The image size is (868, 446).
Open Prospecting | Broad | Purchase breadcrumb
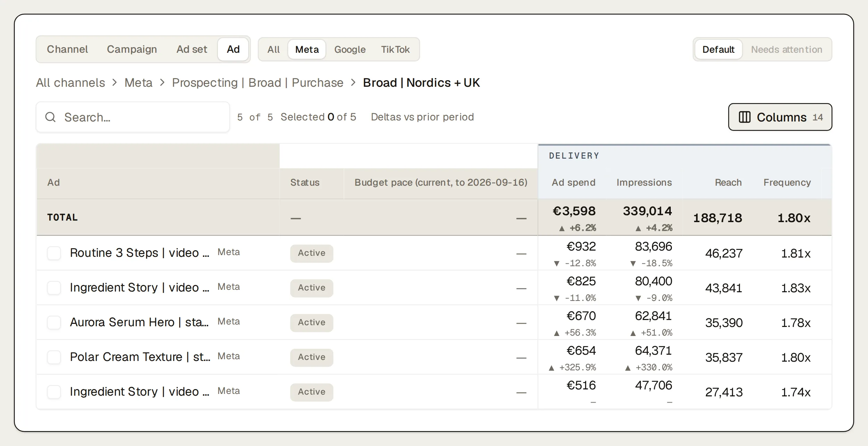pyautogui.click(x=258, y=83)
